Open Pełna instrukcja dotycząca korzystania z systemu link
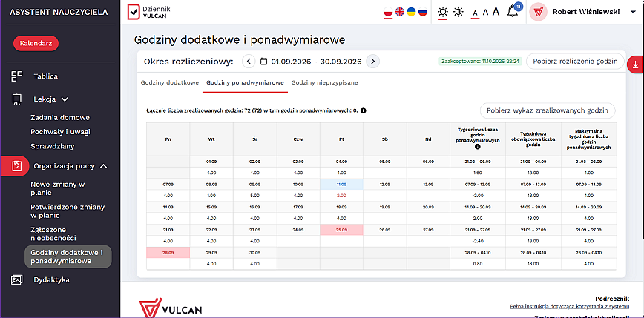Image resolution: width=644 pixels, height=318 pixels. click(x=569, y=306)
